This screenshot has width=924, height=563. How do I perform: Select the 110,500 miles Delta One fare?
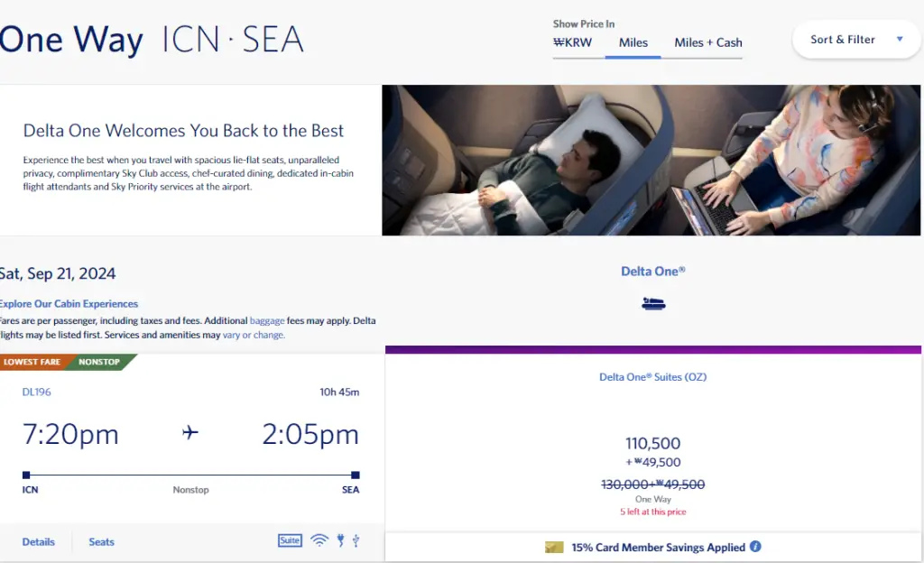[653, 443]
